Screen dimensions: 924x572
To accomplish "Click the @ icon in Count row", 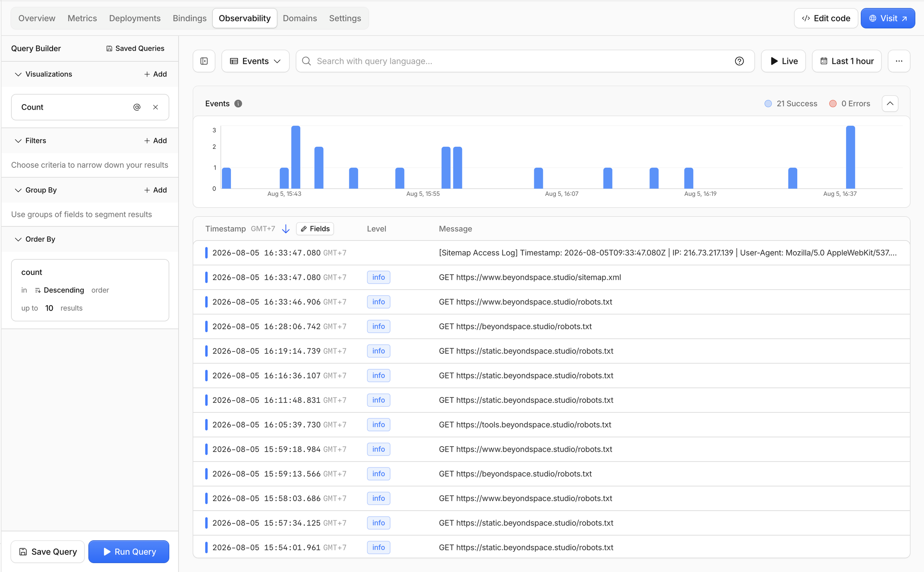I will (x=137, y=107).
